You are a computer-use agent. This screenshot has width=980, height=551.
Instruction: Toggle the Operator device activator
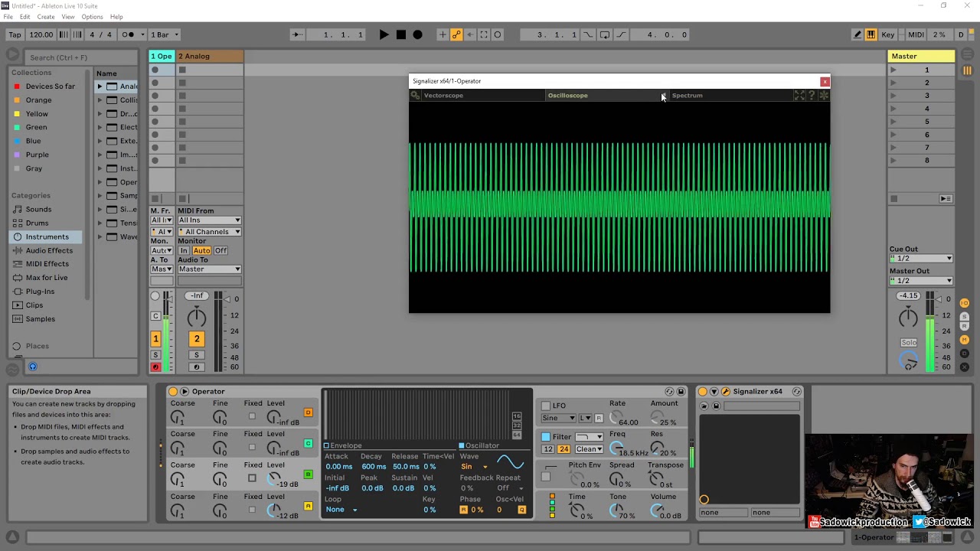click(x=173, y=392)
